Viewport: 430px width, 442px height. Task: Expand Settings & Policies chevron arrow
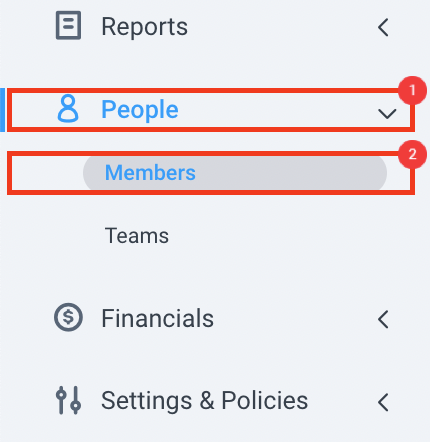click(383, 402)
